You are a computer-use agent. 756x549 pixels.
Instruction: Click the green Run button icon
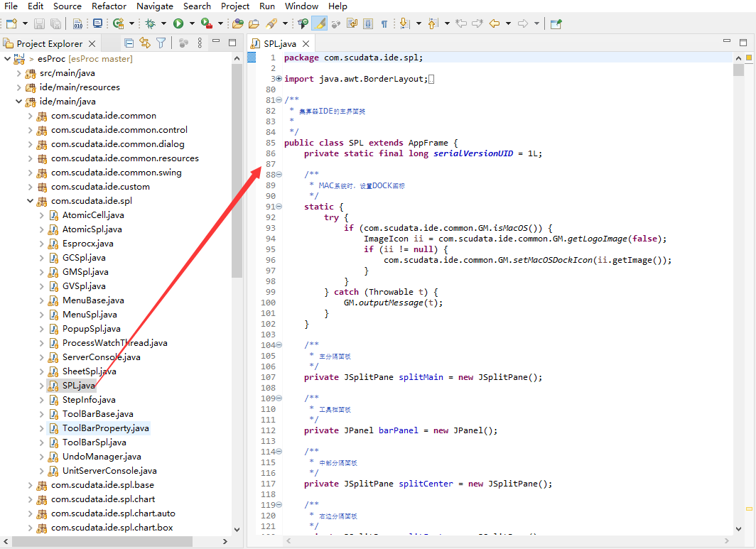point(178,23)
